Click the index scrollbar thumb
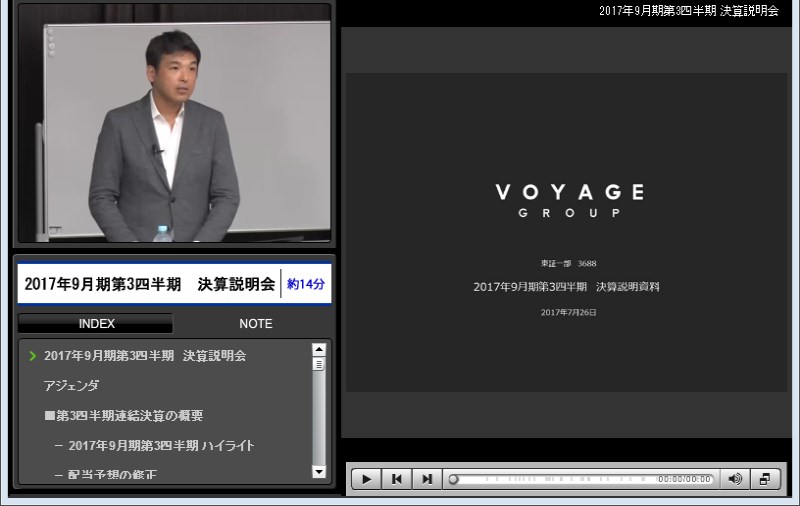 (x=319, y=364)
